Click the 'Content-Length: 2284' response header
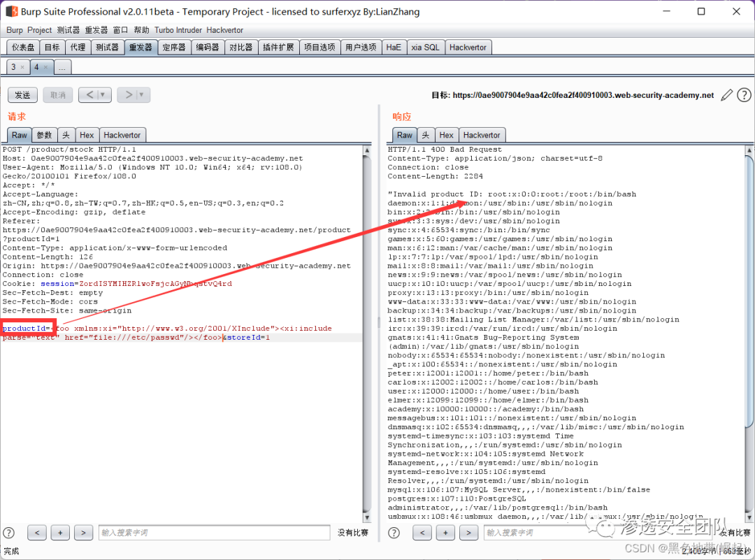Image resolution: width=755 pixels, height=560 pixels. [436, 176]
